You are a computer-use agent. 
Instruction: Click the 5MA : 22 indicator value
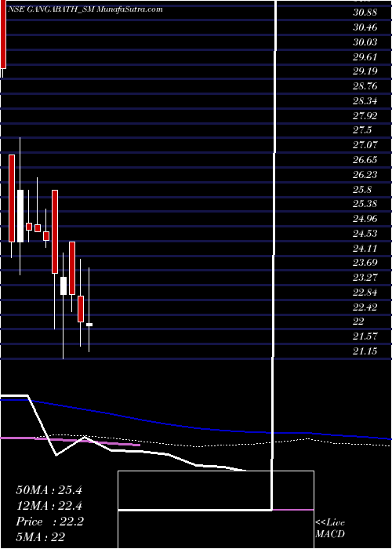point(41,537)
